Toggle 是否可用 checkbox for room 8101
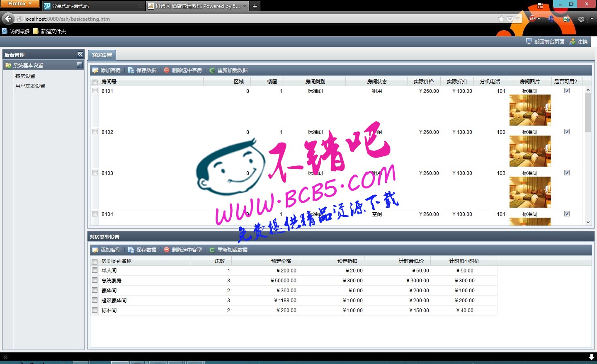Viewport: 597px width, 364px height. pos(567,91)
